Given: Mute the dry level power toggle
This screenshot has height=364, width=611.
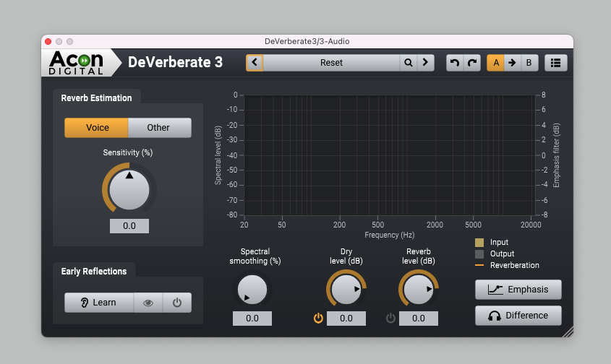Looking at the screenshot, I should click(318, 318).
